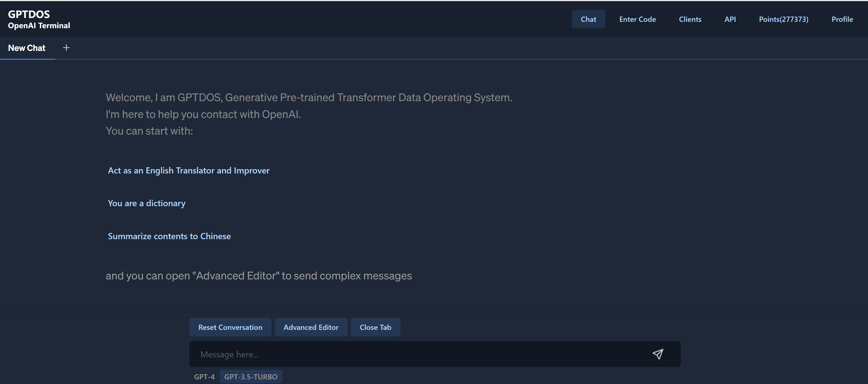Switch to the New Chat tab
Viewport: 868px width, 384px height.
click(x=27, y=48)
